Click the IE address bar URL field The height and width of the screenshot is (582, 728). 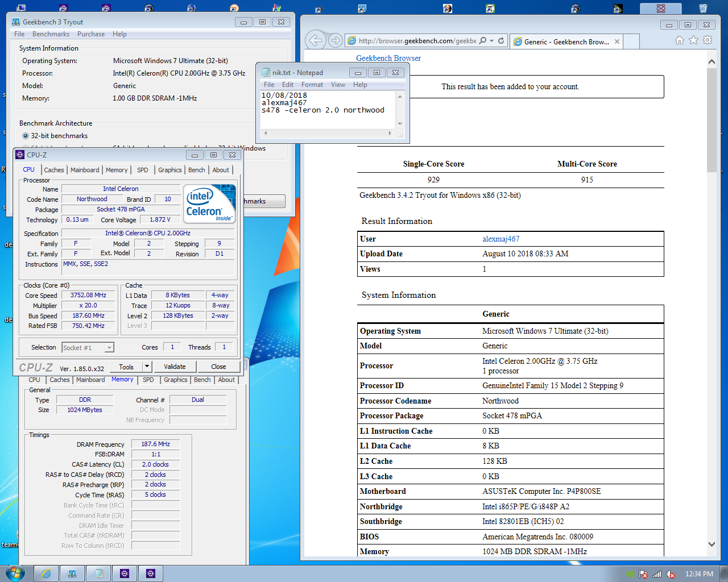(416, 41)
